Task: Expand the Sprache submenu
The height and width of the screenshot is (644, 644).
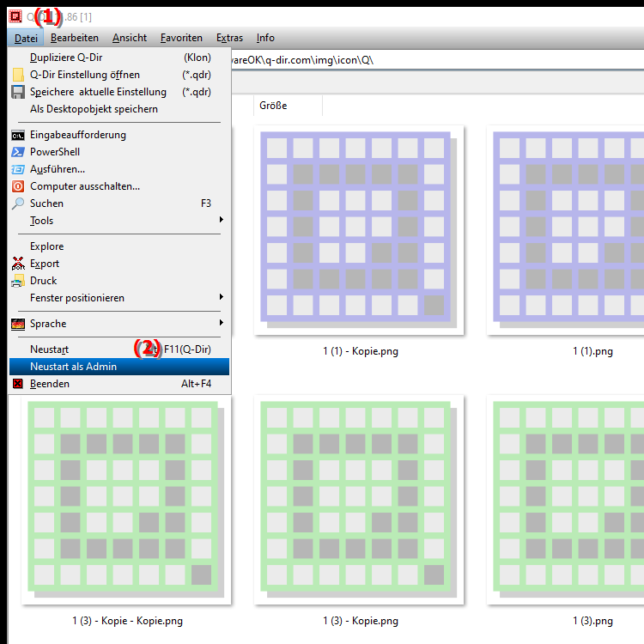Action: (119, 324)
